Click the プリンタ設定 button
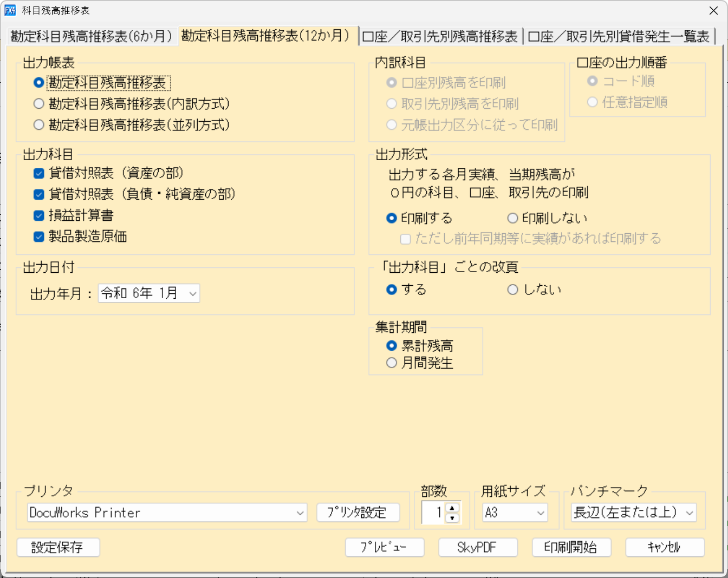The width and height of the screenshot is (728, 578). [x=359, y=513]
